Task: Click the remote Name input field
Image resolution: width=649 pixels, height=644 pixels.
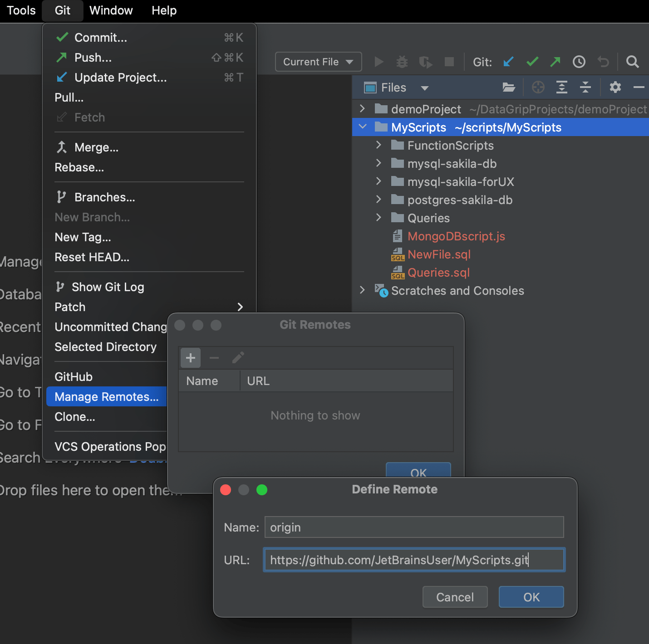Action: [414, 527]
